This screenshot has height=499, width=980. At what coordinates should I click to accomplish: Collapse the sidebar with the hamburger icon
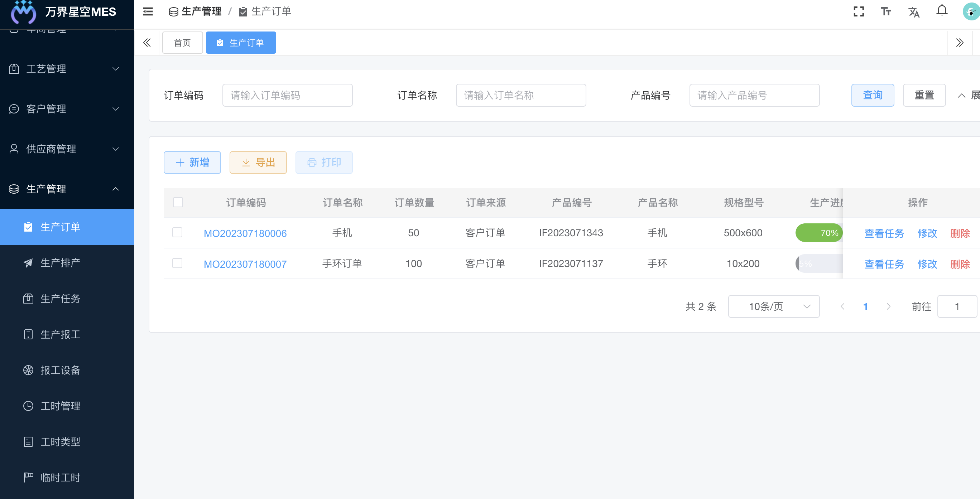148,11
